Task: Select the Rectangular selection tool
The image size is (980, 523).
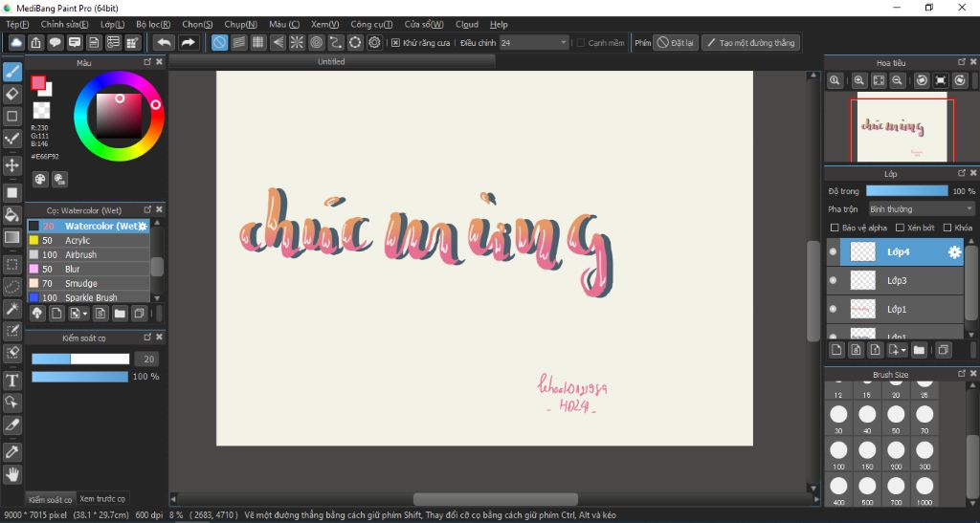Action: click(x=11, y=264)
